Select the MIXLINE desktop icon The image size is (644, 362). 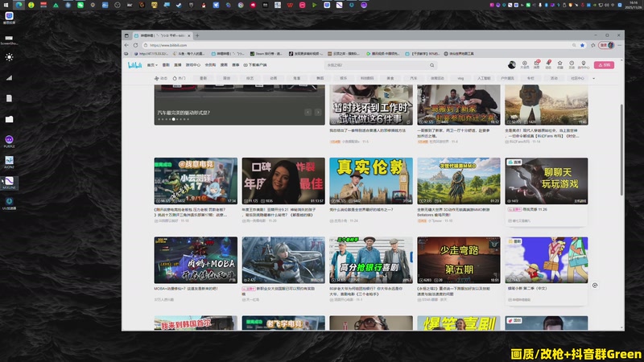coord(9,183)
